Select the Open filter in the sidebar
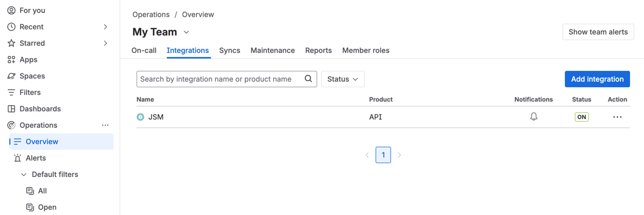This screenshot has width=644, height=215. [47, 207]
